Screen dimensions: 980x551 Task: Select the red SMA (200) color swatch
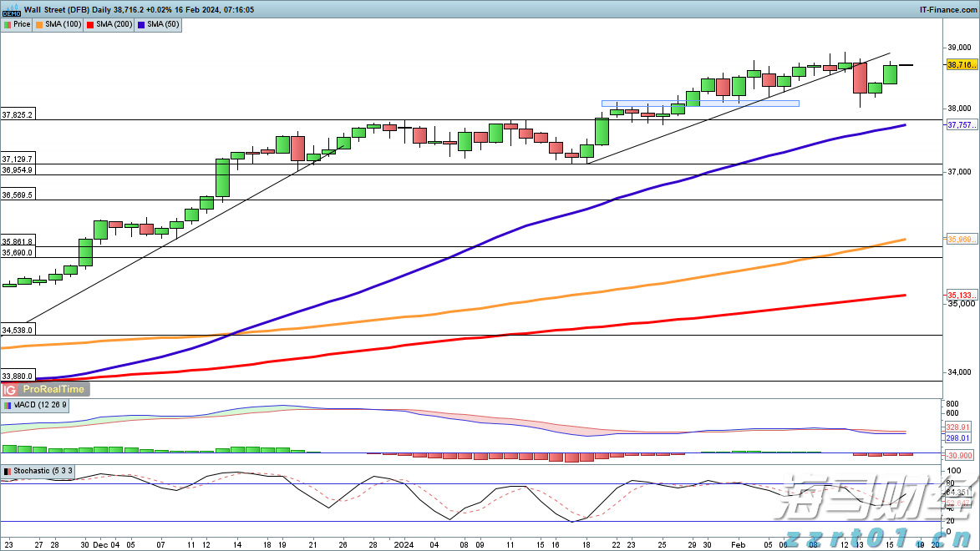pos(90,25)
